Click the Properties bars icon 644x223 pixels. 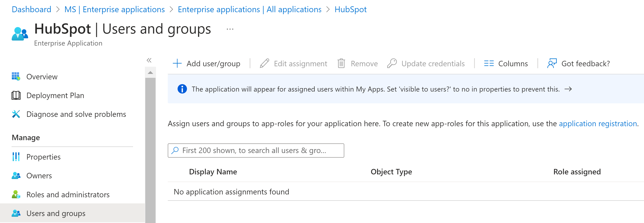pyautogui.click(x=16, y=157)
